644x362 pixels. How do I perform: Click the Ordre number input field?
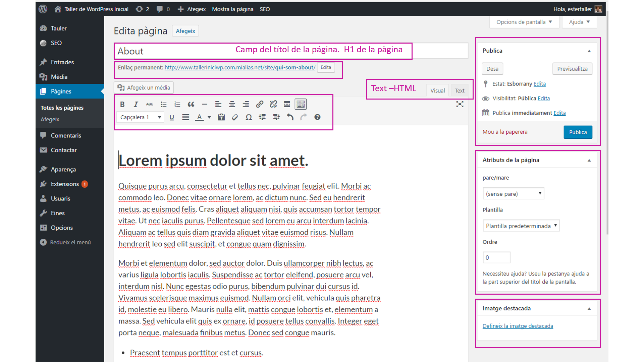496,257
